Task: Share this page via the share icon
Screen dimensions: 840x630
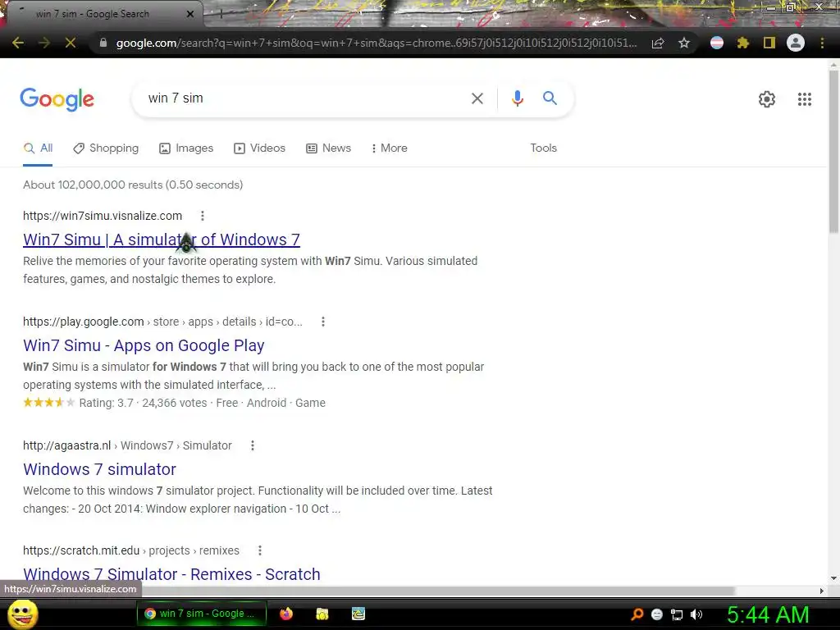Action: [658, 43]
